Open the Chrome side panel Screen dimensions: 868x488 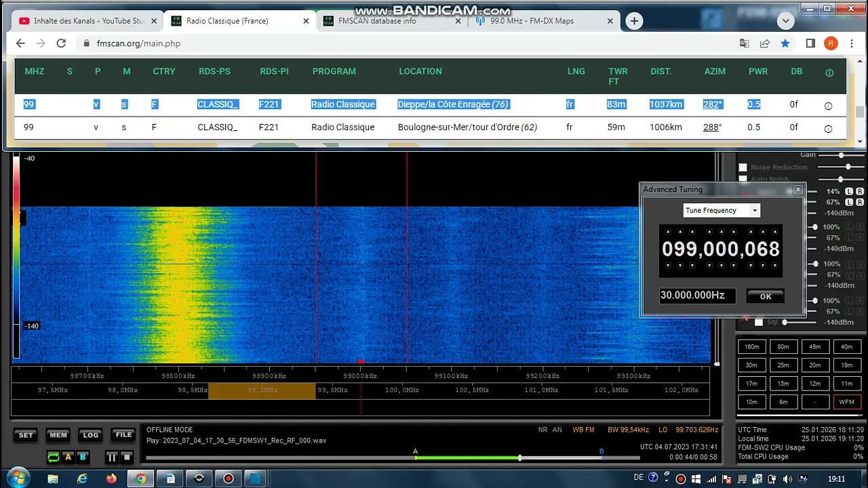point(810,43)
